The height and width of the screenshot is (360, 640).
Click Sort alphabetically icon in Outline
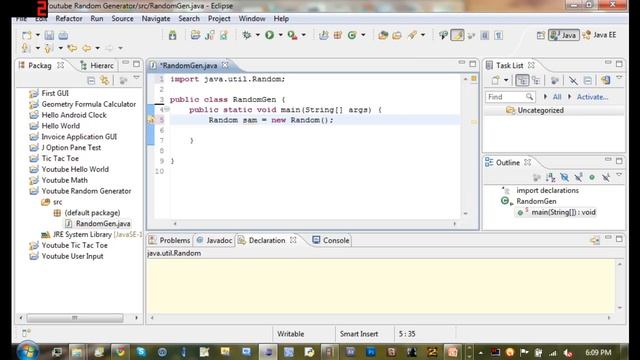550,177
